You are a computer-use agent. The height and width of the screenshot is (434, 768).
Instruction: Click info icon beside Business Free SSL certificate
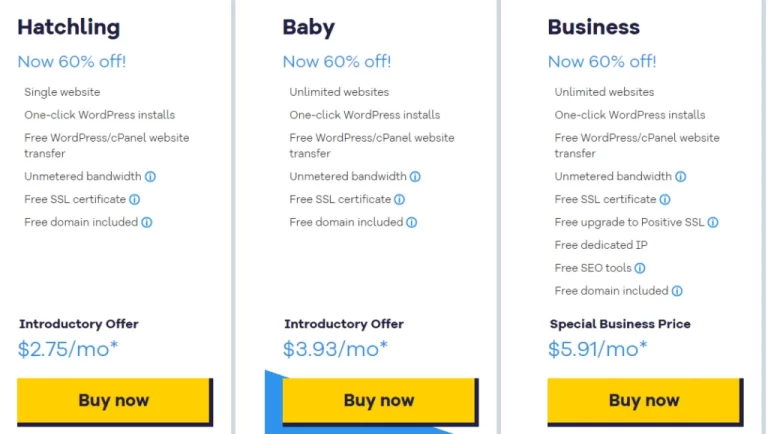[x=665, y=200]
